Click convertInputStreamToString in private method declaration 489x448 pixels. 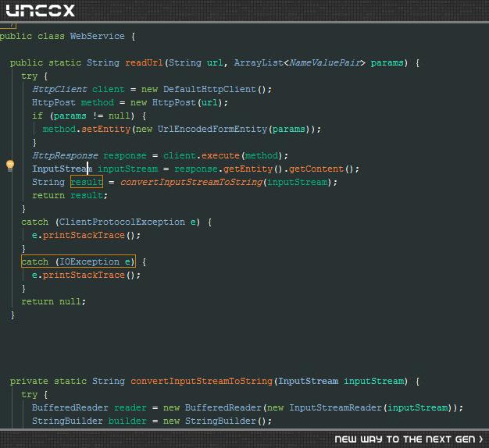(x=202, y=381)
